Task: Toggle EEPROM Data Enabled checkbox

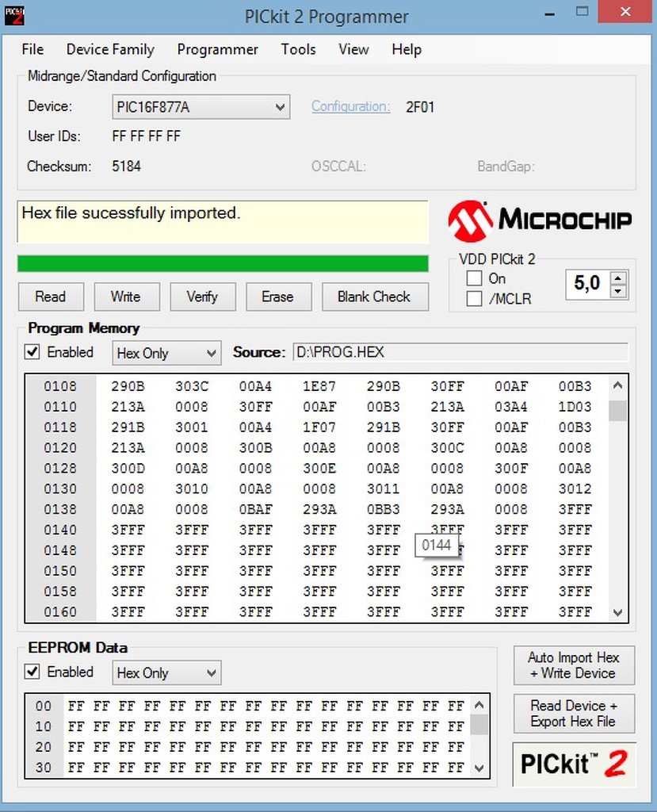Action: (32, 672)
